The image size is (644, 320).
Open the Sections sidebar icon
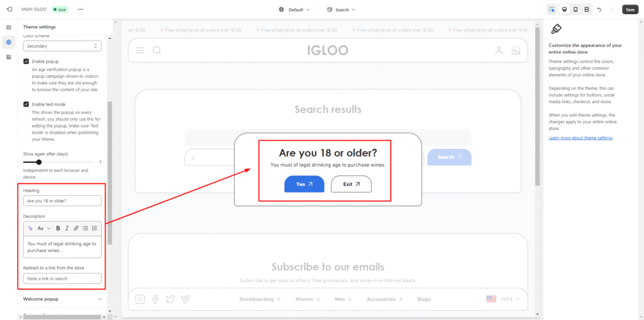pyautogui.click(x=9, y=28)
